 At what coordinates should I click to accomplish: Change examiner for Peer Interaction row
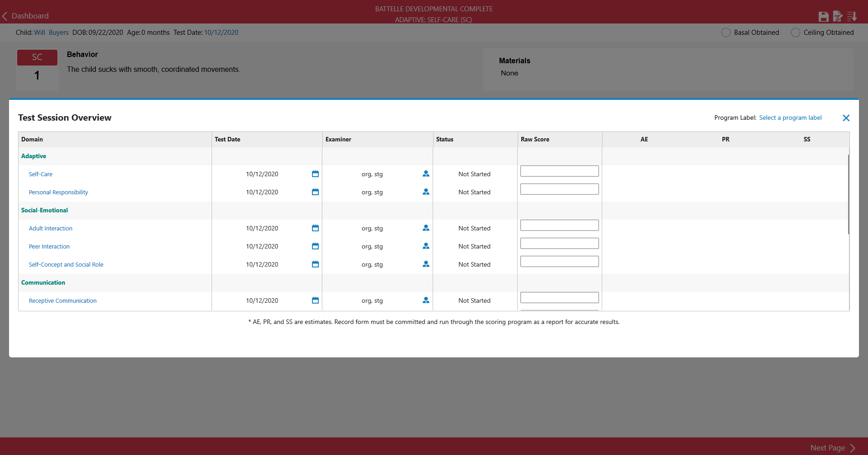(x=426, y=246)
